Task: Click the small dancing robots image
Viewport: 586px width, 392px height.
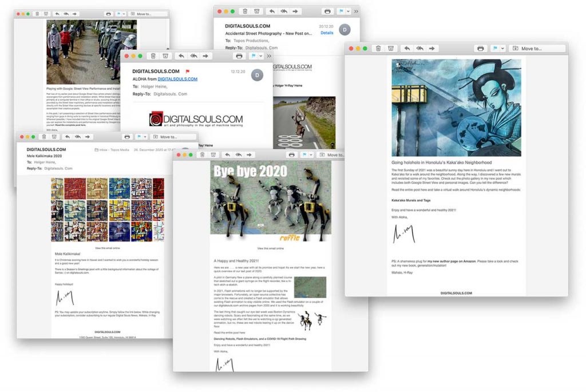Action: tap(312, 321)
